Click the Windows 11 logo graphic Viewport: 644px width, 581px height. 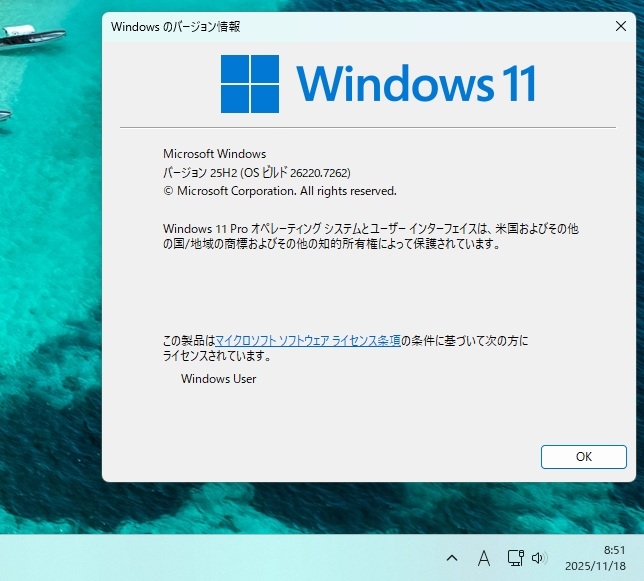point(378,84)
